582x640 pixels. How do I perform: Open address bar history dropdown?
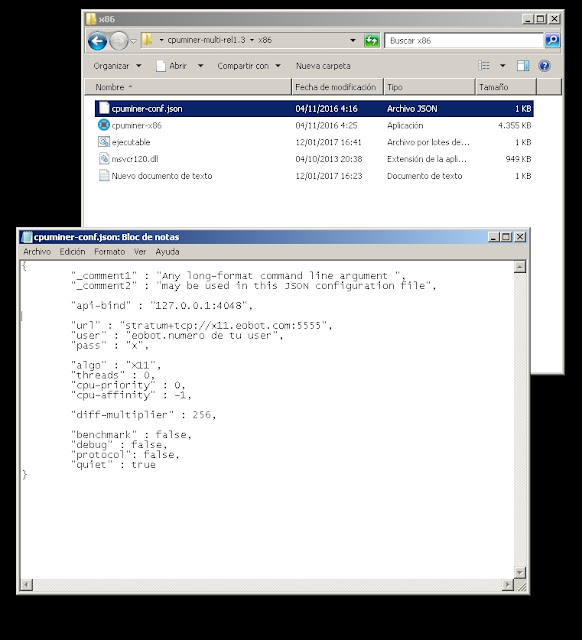[353, 40]
